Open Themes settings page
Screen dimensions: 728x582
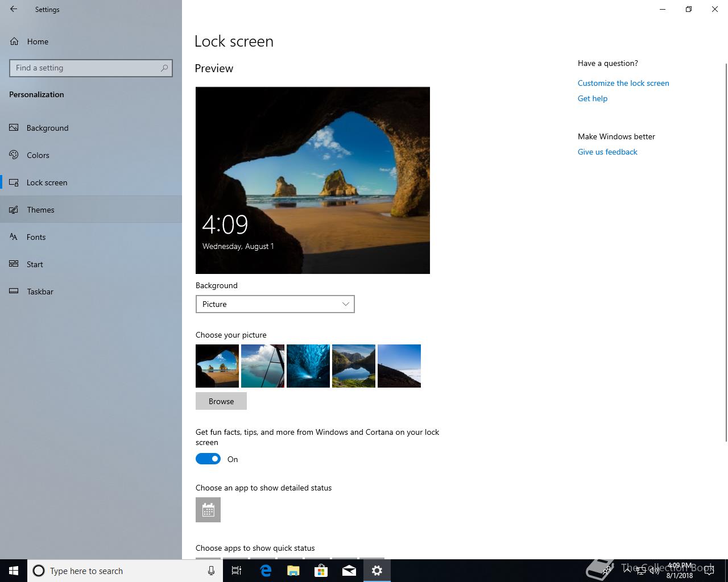[91, 210]
